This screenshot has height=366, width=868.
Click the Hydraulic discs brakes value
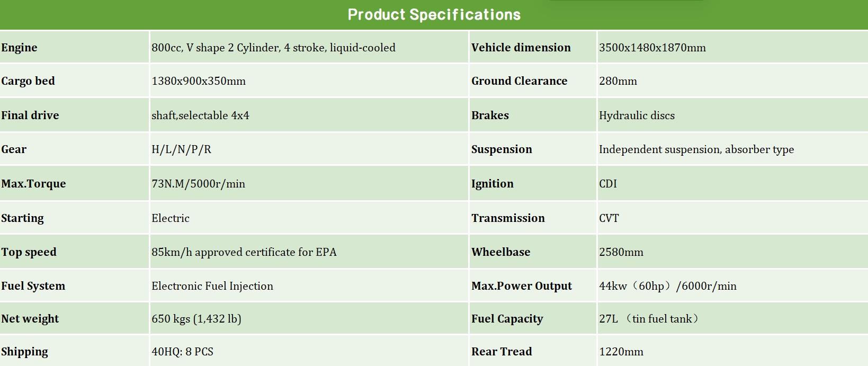[637, 115]
